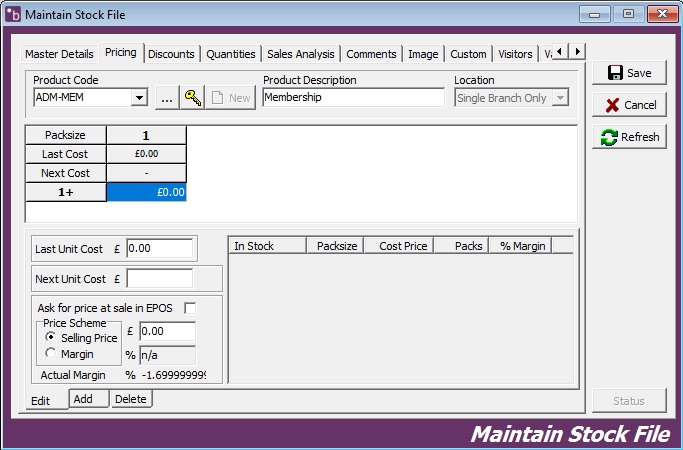Click the Delete tab at bottom

click(x=130, y=399)
